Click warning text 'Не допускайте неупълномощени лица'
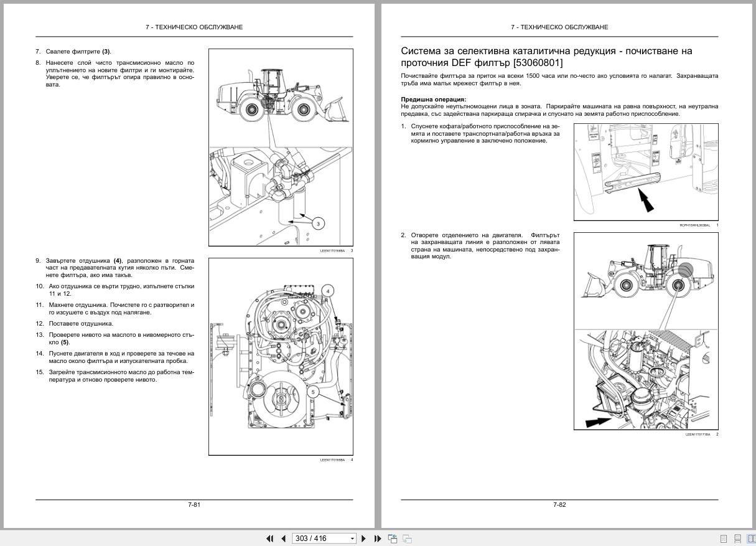Viewport: 756px width, 546px height. click(x=559, y=110)
